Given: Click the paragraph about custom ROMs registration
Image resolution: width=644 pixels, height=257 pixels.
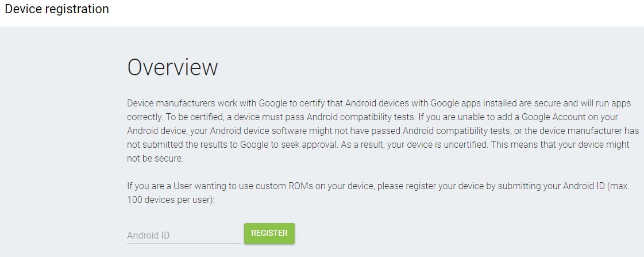Looking at the screenshot, I should (x=380, y=194).
